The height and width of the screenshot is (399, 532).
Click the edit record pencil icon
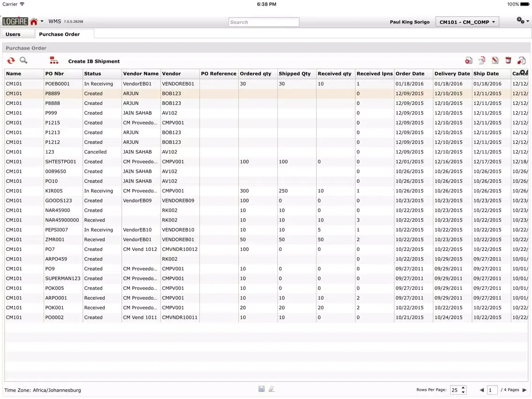point(495,60)
